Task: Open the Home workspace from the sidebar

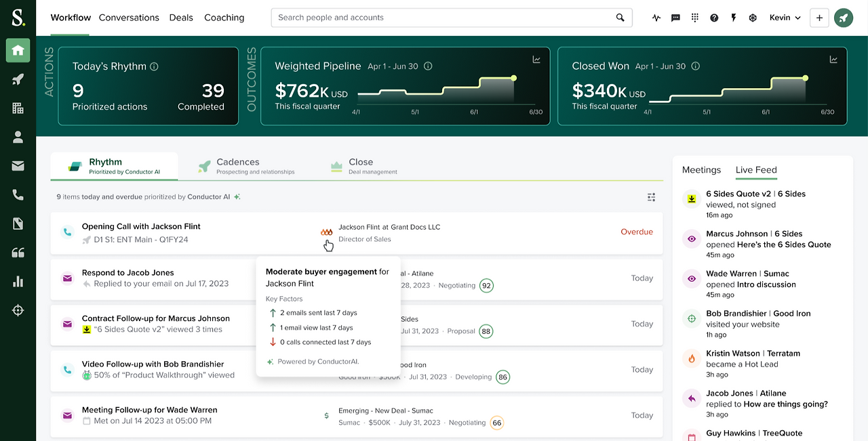Action: tap(18, 50)
